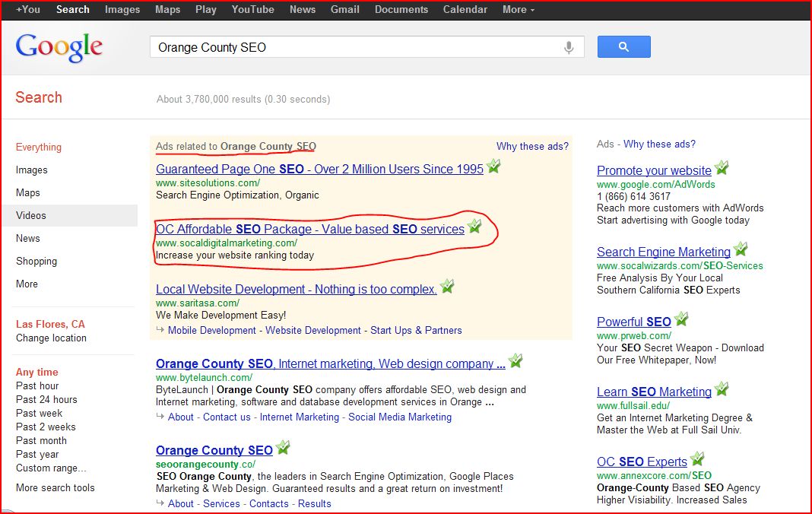Click star icon beside Promote your website ad
This screenshot has width=812, height=514.
(x=722, y=168)
